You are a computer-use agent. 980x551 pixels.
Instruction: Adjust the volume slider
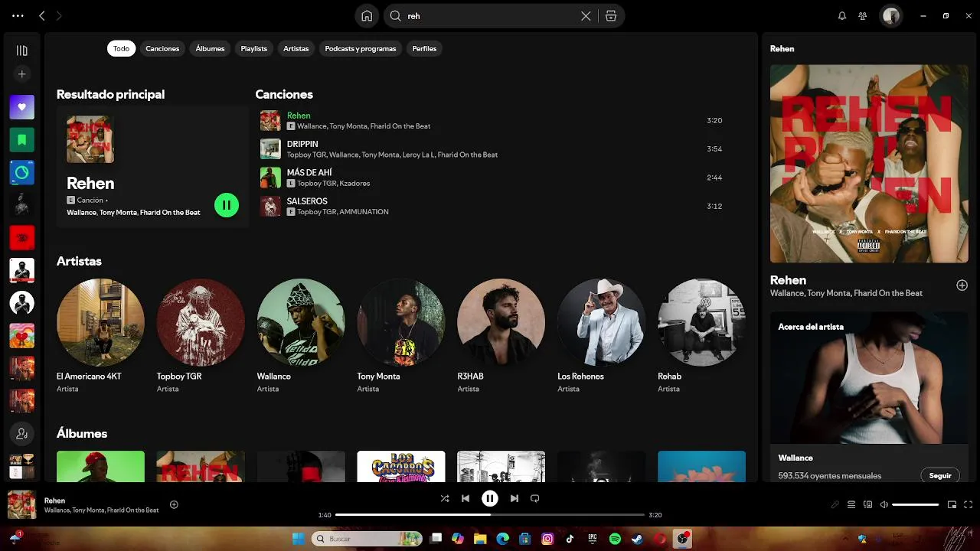(x=916, y=504)
